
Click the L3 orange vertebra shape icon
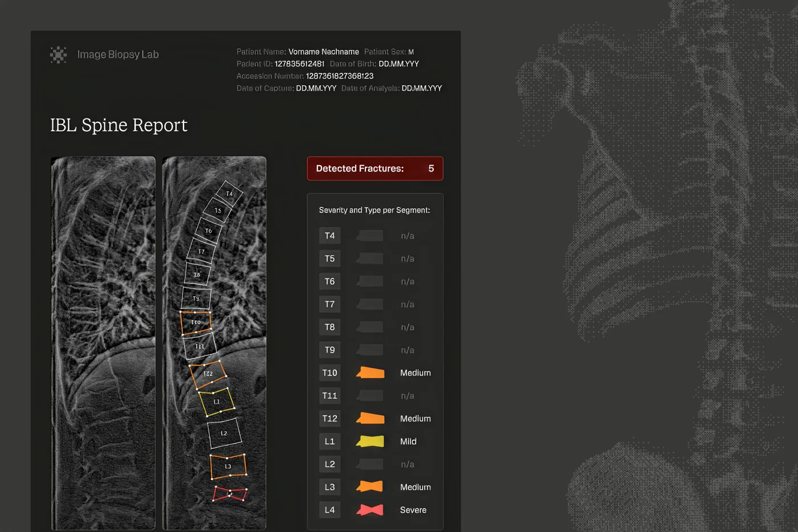tap(370, 486)
